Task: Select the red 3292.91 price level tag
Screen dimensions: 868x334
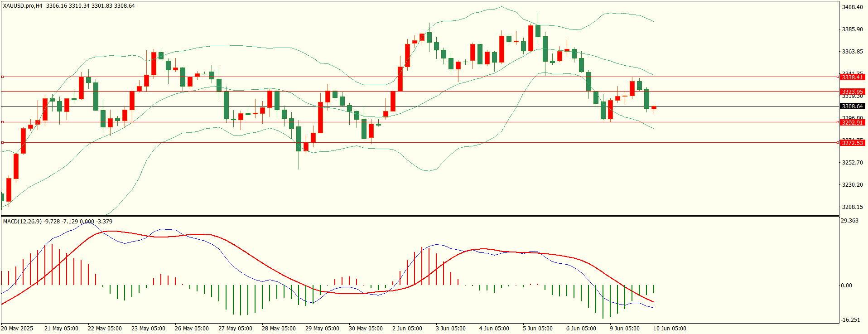Action: pyautogui.click(x=852, y=123)
